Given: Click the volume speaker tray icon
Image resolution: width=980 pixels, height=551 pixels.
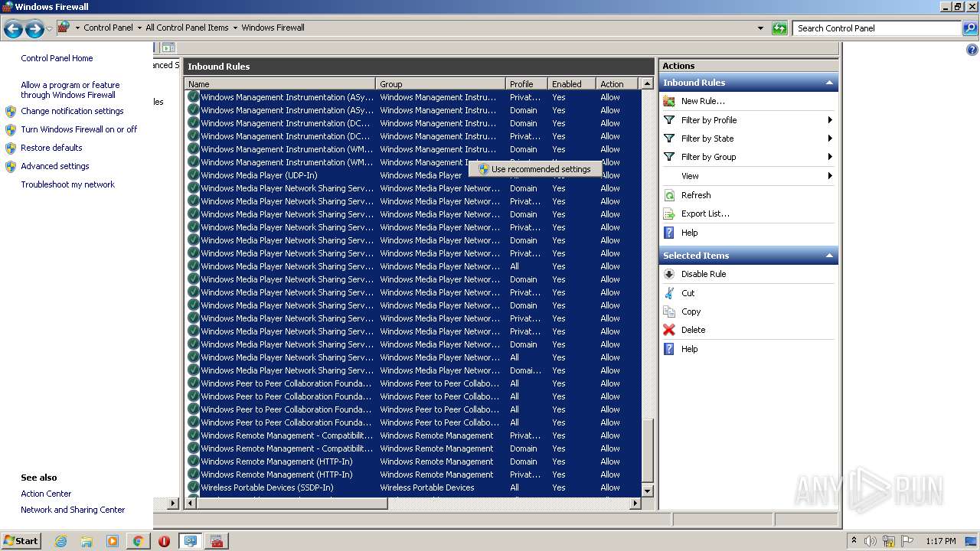Looking at the screenshot, I should pyautogui.click(x=871, y=541).
